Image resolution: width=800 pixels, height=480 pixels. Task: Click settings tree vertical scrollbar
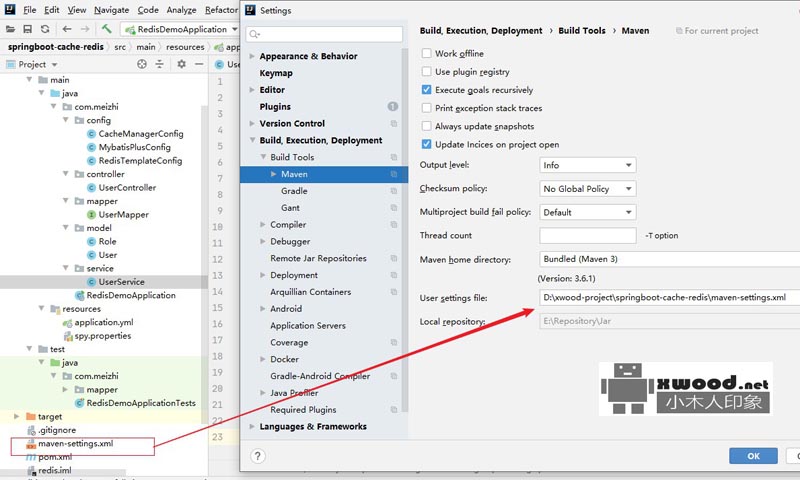[x=405, y=230]
